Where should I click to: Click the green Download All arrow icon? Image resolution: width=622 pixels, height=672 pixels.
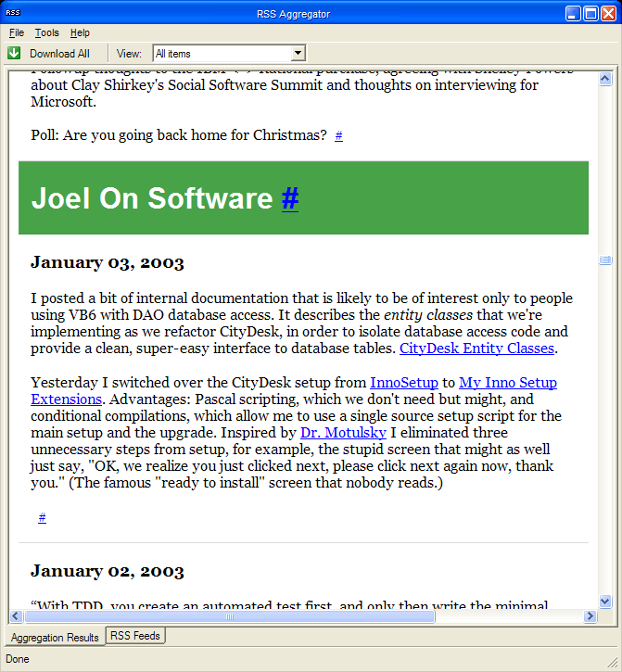14,54
